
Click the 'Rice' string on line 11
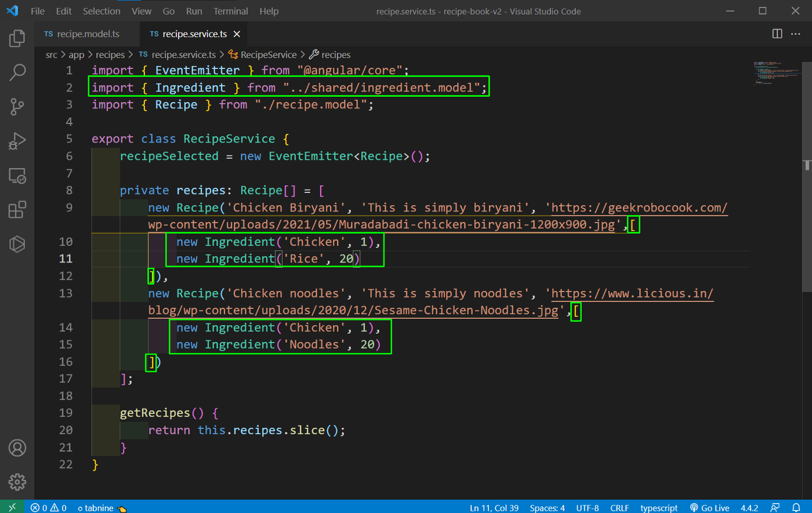303,259
